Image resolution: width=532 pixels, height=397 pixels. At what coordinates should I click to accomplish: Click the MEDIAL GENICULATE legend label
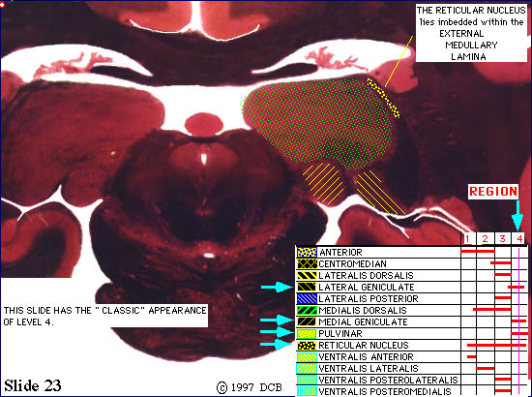click(363, 321)
